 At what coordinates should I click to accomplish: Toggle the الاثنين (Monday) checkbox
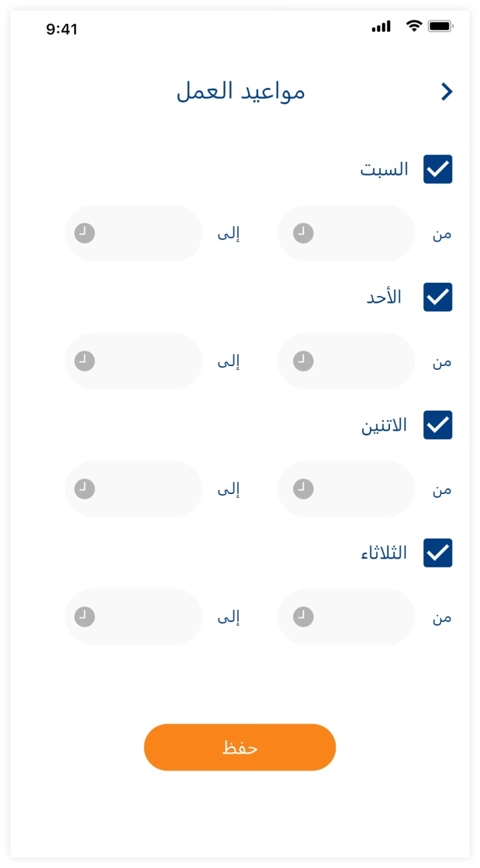tap(438, 425)
